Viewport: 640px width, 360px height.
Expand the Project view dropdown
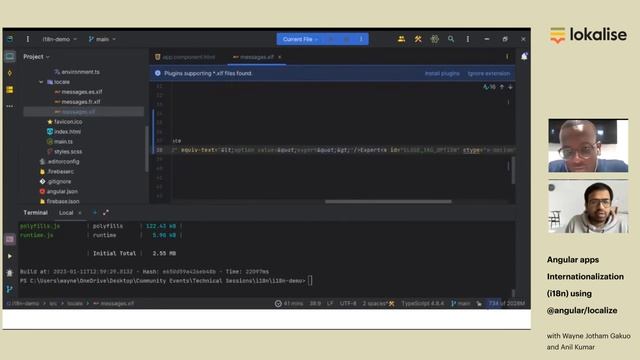(36, 57)
